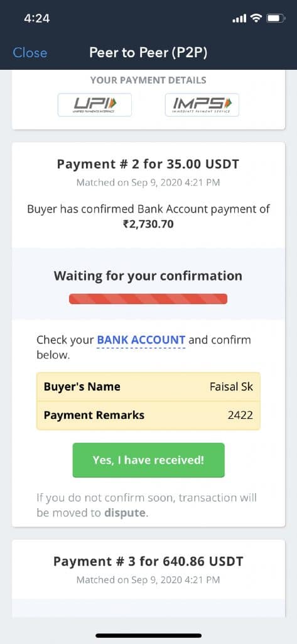Open the BANK ACCOUNT link
The height and width of the screenshot is (644, 297).
(141, 340)
